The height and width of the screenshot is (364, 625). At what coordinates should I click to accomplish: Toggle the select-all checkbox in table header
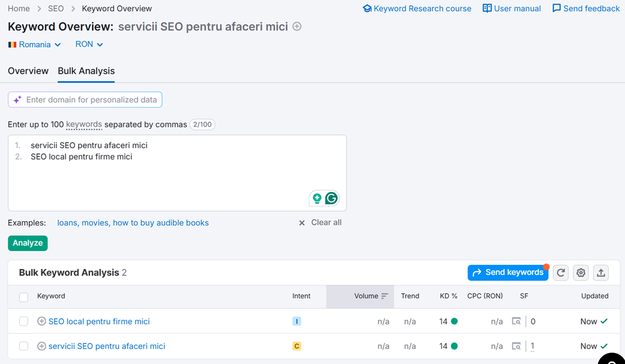click(24, 297)
